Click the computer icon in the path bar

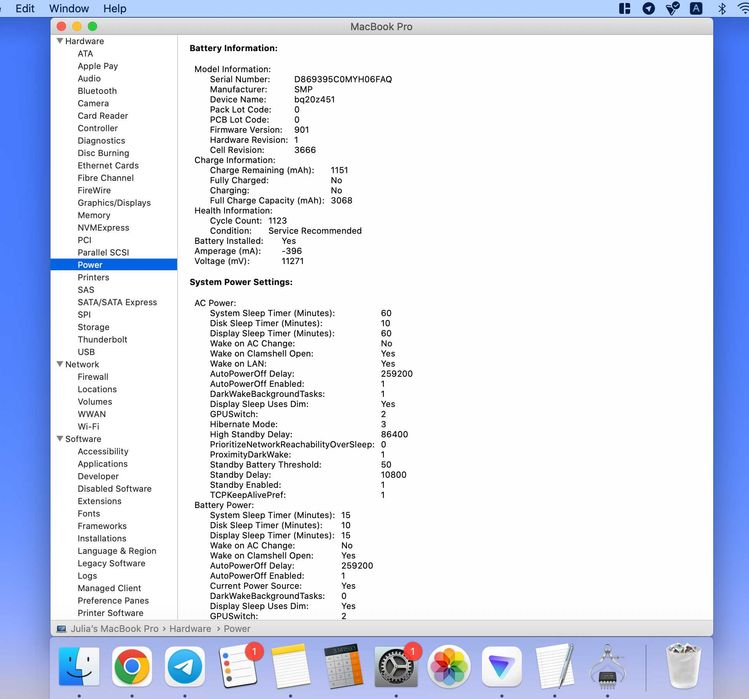pos(61,629)
